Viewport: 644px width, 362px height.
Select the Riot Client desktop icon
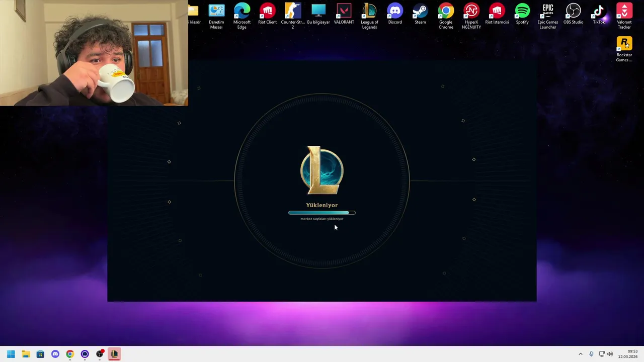(x=267, y=14)
